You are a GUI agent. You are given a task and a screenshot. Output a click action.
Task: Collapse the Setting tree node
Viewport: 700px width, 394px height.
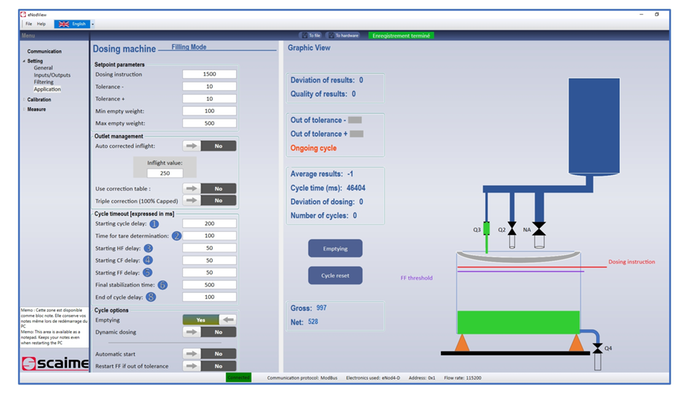tap(24, 61)
